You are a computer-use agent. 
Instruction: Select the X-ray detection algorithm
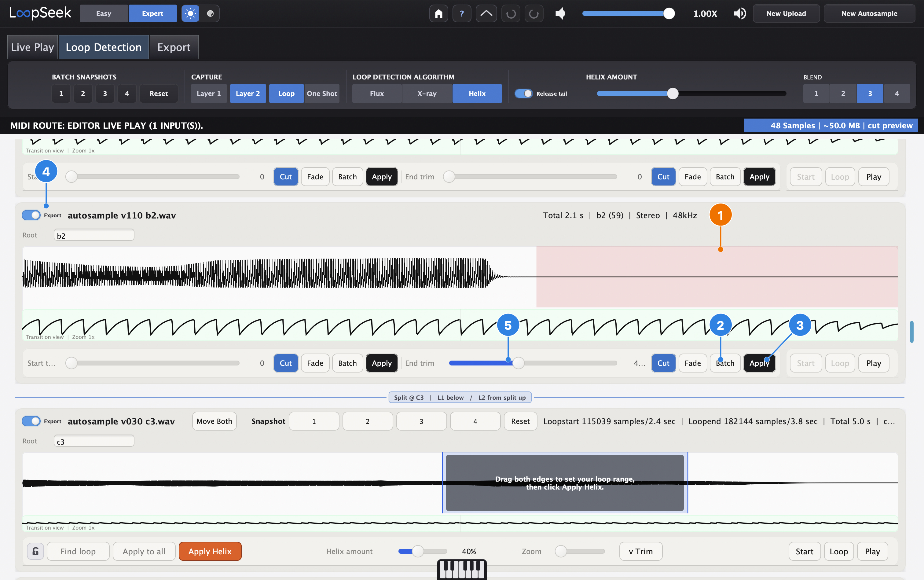tap(427, 94)
